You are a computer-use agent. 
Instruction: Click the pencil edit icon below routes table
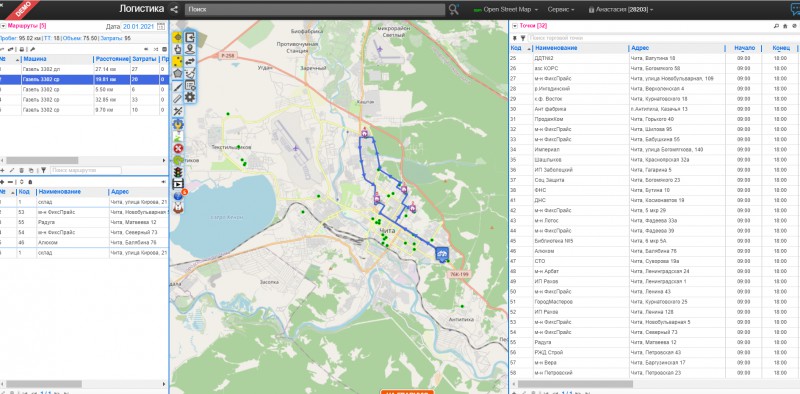click(12, 170)
